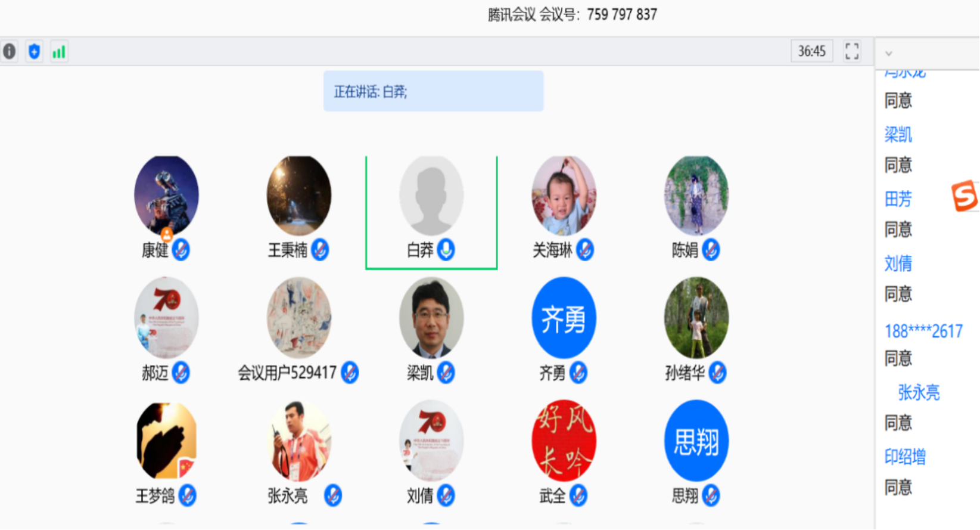Select 梁凯's name in chat list
This screenshot has height=530, width=980.
pyautogui.click(x=898, y=134)
